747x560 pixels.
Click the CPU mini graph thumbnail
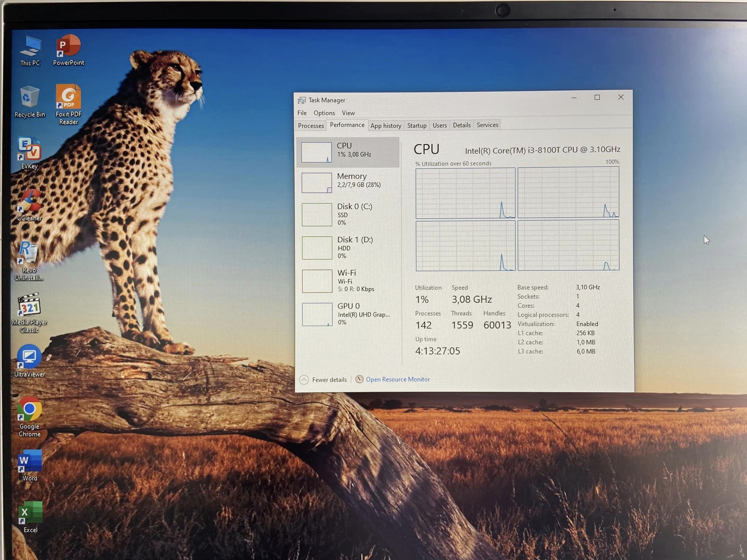(x=317, y=152)
